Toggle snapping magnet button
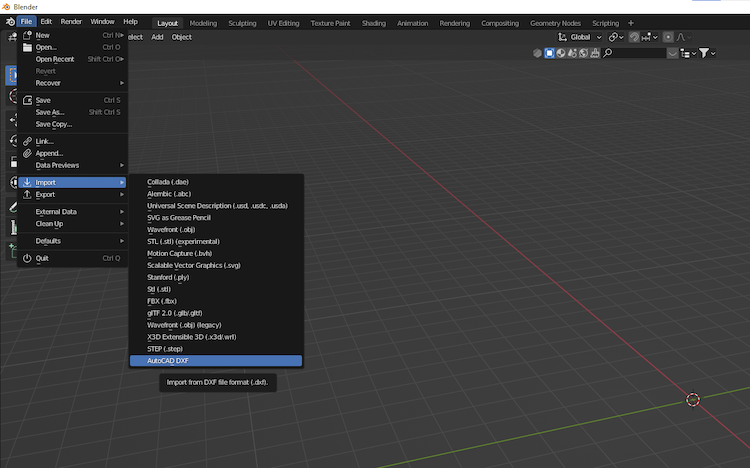Viewport: 750px width, 468px height. pos(634,37)
